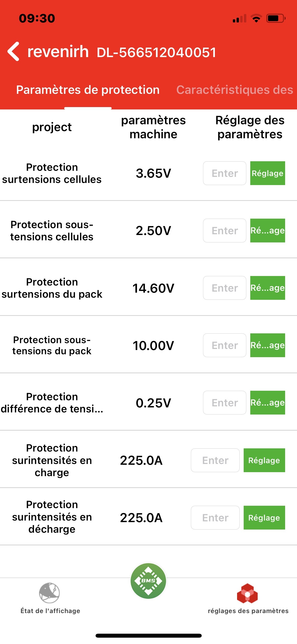Tap the Wi-Fi status icon
The height and width of the screenshot is (644, 297).
[256, 18]
